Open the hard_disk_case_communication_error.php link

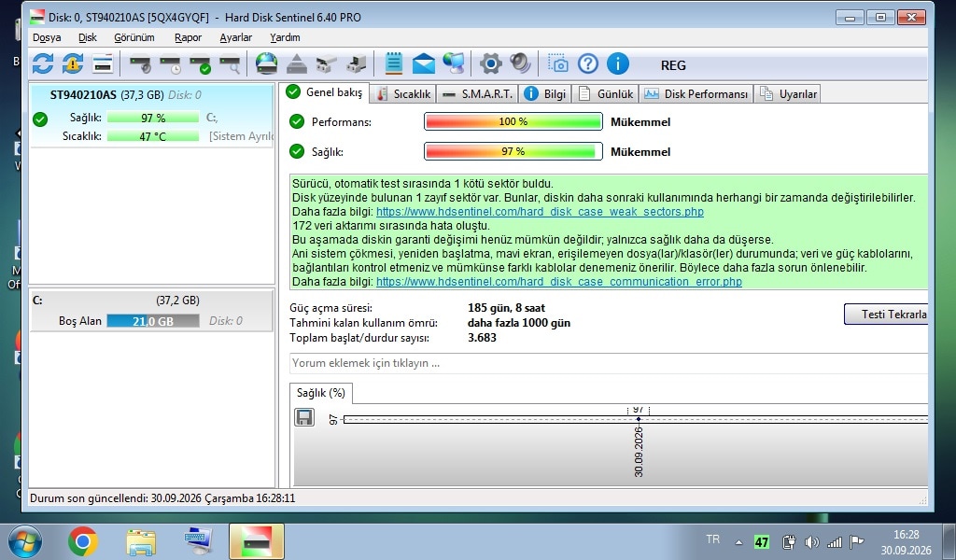[559, 282]
